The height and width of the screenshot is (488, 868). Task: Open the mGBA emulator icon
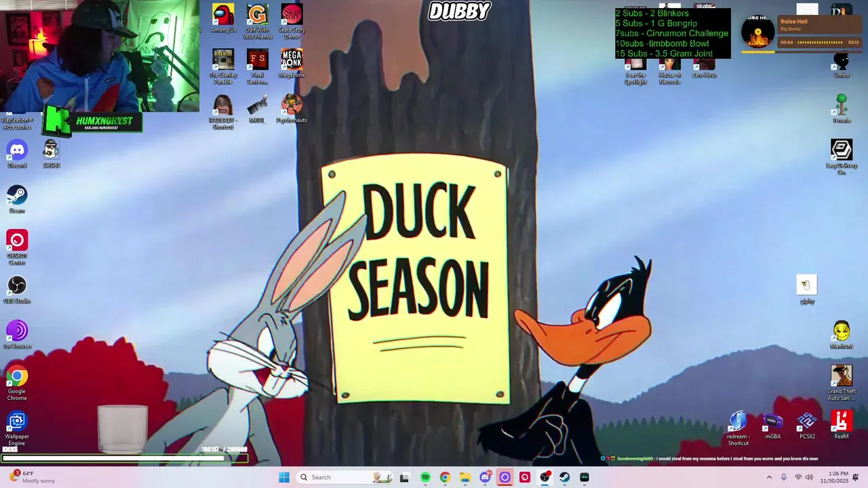(773, 425)
